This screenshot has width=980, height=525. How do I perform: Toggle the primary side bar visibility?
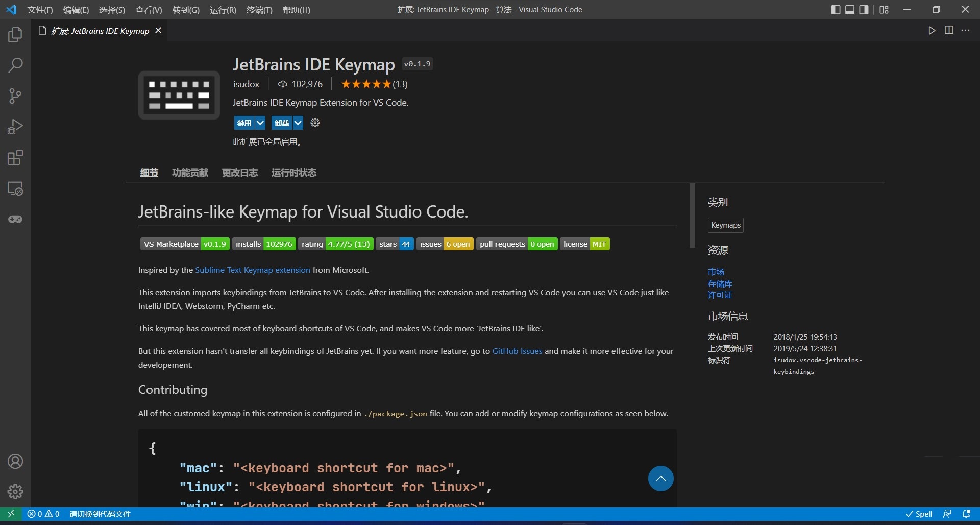[836, 9]
